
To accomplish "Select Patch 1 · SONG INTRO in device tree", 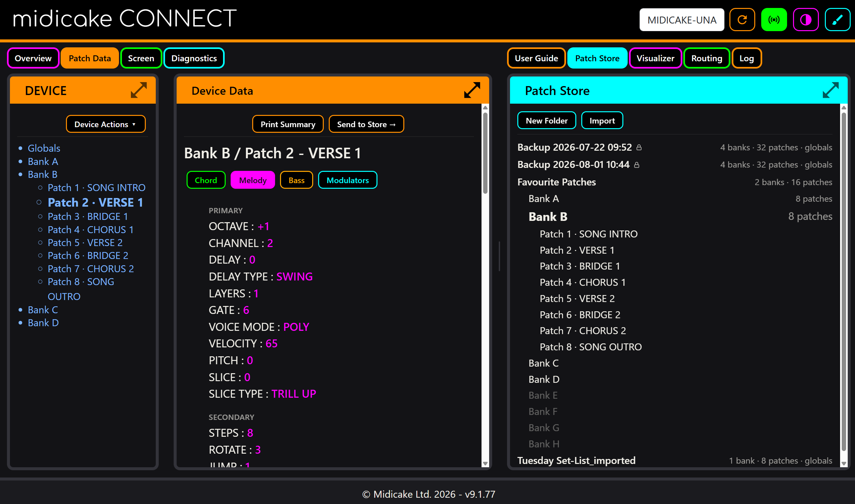I will (96, 187).
